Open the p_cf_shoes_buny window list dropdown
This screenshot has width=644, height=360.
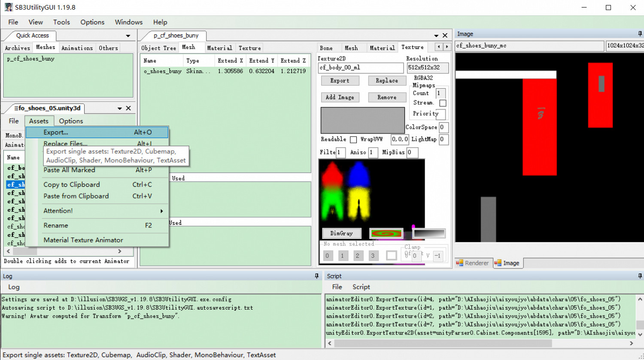436,36
